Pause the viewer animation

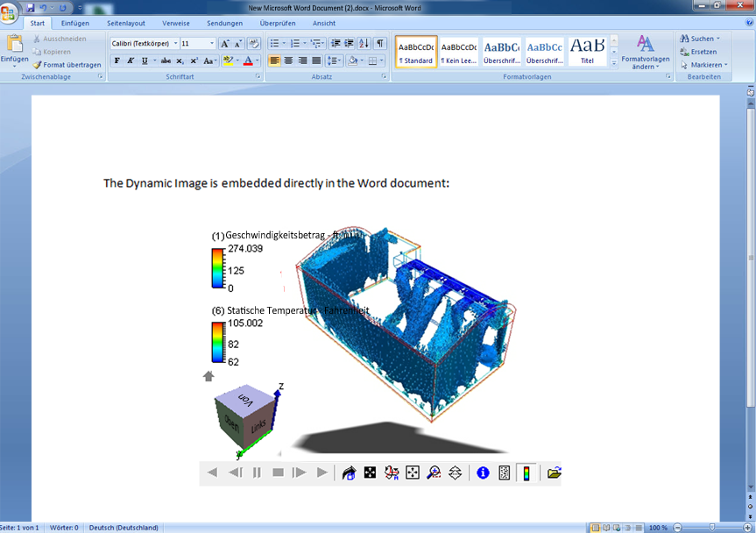pyautogui.click(x=257, y=473)
